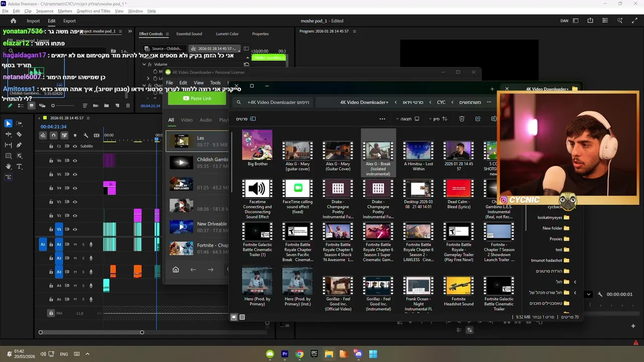Open the Markers menu

click(x=65, y=11)
